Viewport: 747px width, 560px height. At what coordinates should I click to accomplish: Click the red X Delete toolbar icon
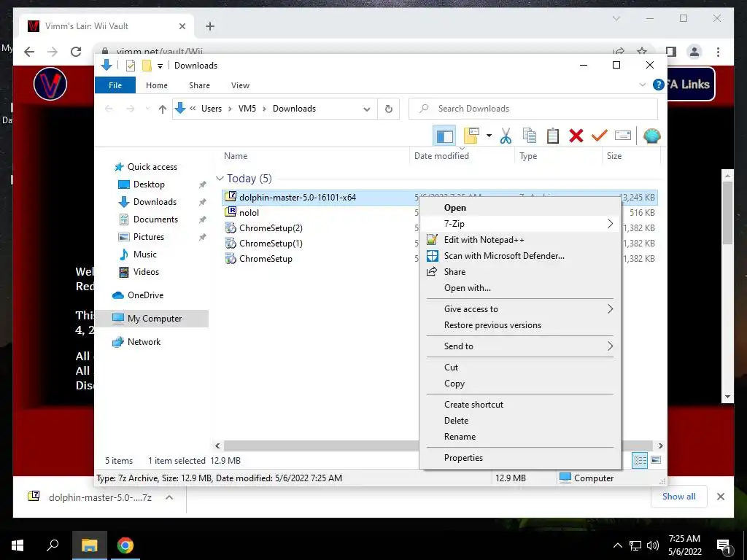[x=576, y=136]
